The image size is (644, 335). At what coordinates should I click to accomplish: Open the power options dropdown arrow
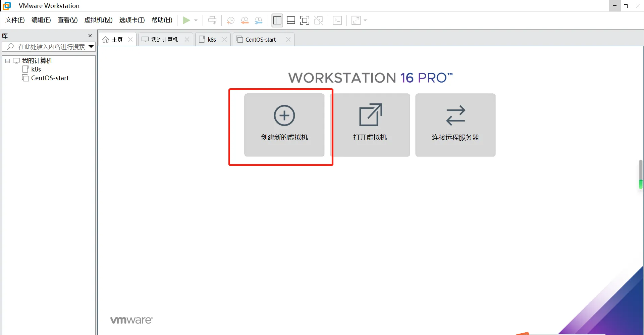tap(196, 20)
